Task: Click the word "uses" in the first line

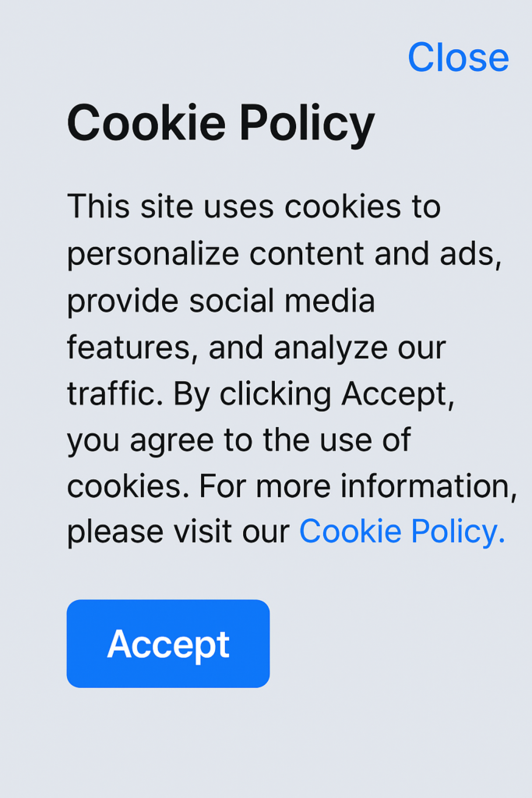Action: pyautogui.click(x=238, y=207)
